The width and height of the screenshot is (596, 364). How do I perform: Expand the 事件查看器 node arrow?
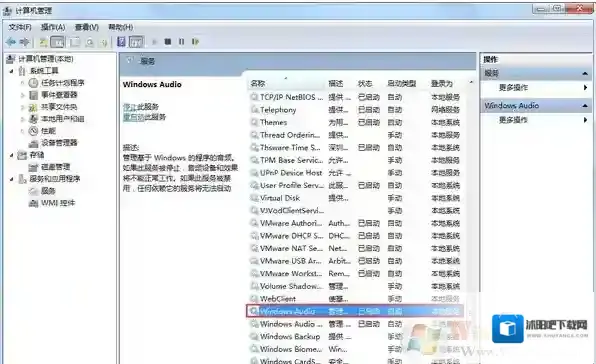(22, 95)
